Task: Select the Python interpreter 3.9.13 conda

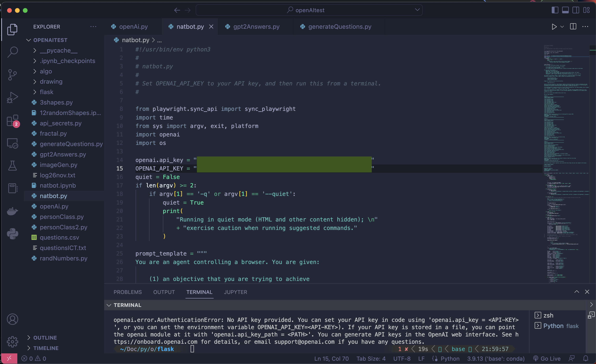Action: 496,358
